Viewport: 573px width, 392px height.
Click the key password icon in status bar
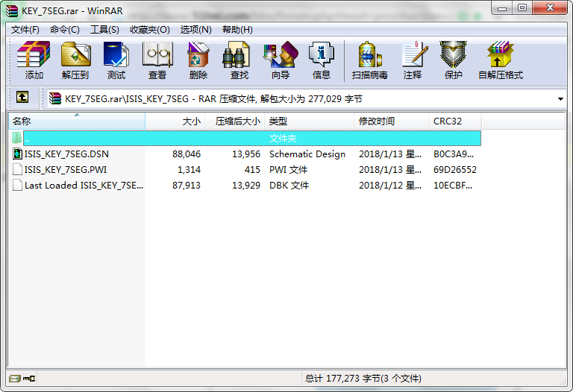pos(29,378)
